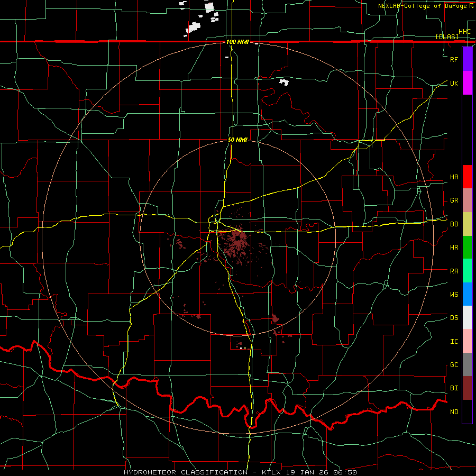
Task: Click the RA legend label
Action: (x=454, y=271)
